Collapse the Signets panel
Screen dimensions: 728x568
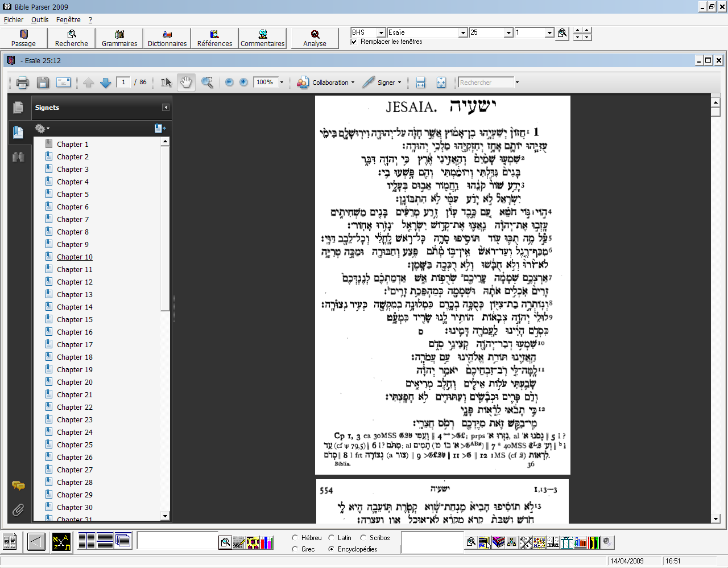166,108
